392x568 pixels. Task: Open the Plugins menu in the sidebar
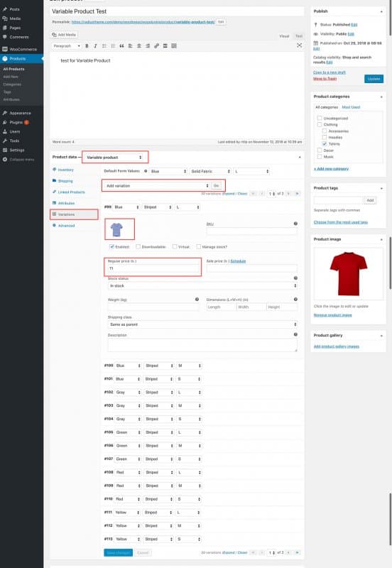pos(16,122)
